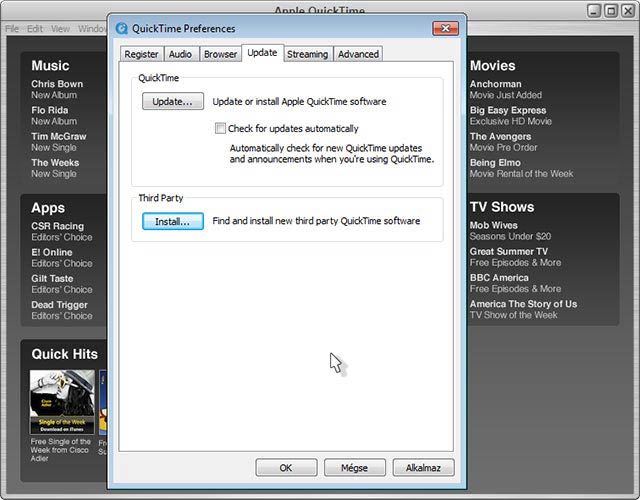
Task: Open Being Elmo movie rental link
Action: click(x=521, y=168)
